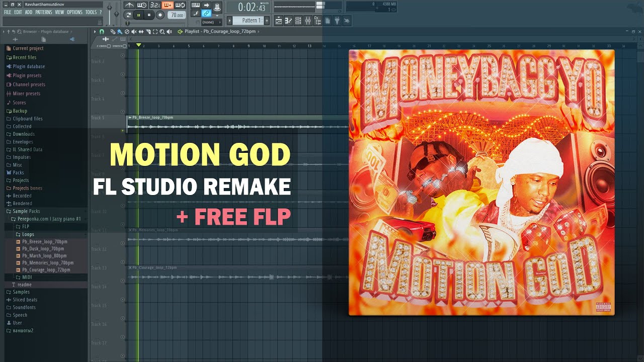
Task: Click the highlighted chain link icon
Action: 207,13
